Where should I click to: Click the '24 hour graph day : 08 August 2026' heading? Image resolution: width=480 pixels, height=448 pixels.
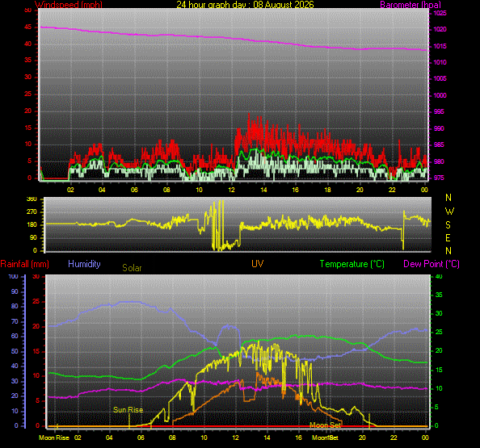[245, 5]
